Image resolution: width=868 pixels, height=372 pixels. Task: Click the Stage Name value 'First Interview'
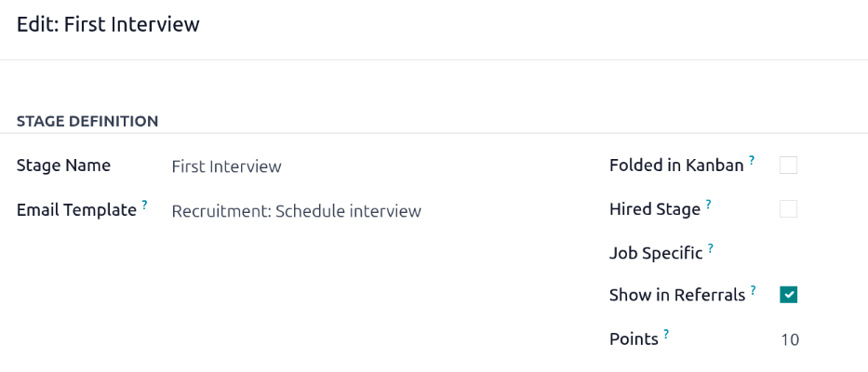click(x=226, y=166)
